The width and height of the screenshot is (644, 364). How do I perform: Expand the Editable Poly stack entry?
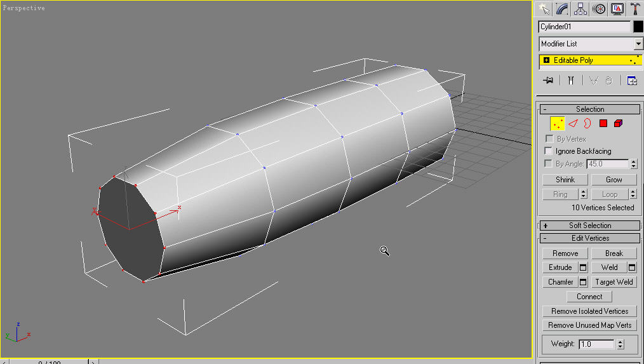(546, 60)
